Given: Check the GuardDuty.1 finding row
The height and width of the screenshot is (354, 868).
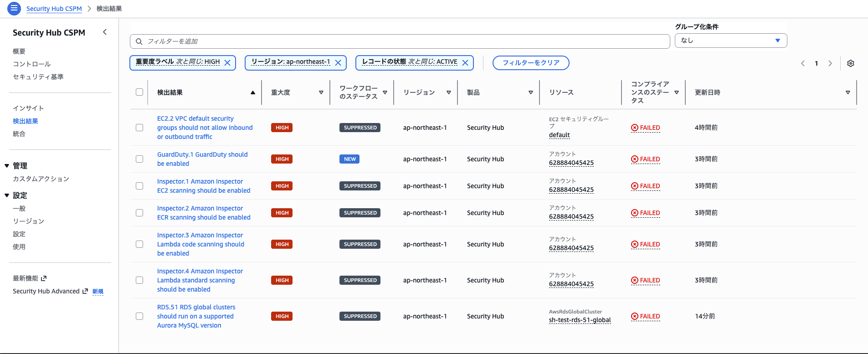Looking at the screenshot, I should click(139, 159).
